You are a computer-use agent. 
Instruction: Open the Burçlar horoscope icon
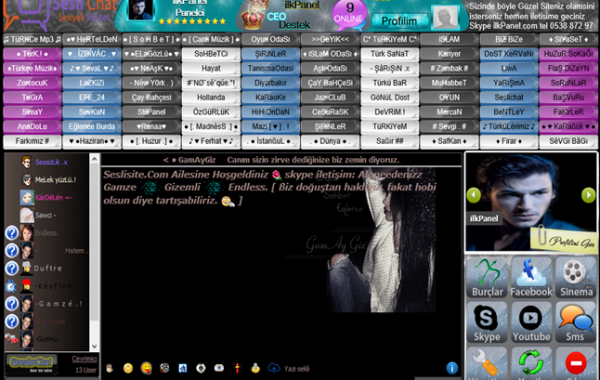tap(487, 277)
